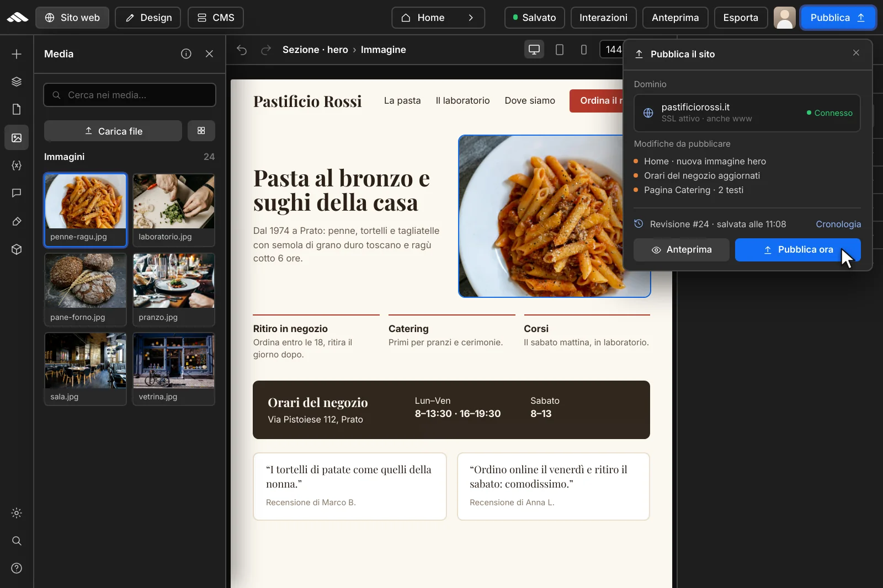The height and width of the screenshot is (588, 883).
Task: Open the Comments speech bubble icon
Action: [17, 193]
